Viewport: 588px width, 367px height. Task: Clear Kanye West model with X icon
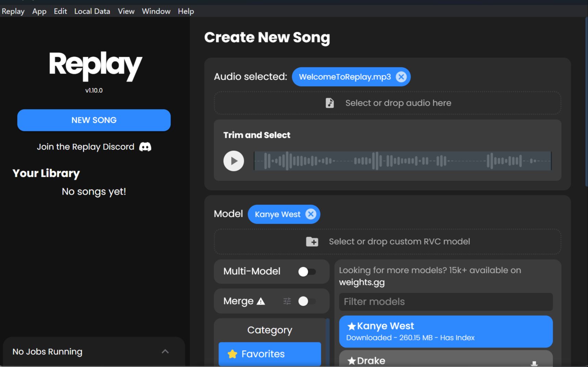(x=311, y=214)
